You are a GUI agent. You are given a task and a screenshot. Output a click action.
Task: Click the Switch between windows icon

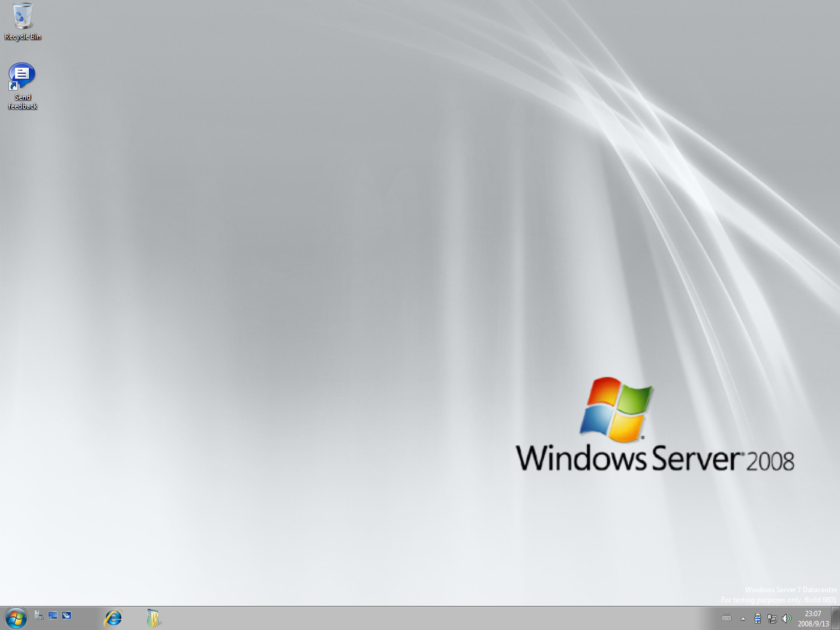(x=67, y=615)
